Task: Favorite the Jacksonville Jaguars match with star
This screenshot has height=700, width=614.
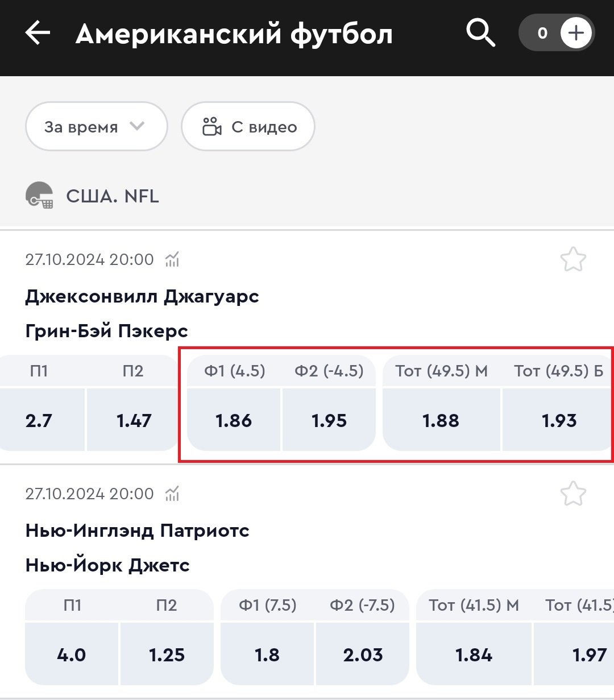Action: pos(572,260)
